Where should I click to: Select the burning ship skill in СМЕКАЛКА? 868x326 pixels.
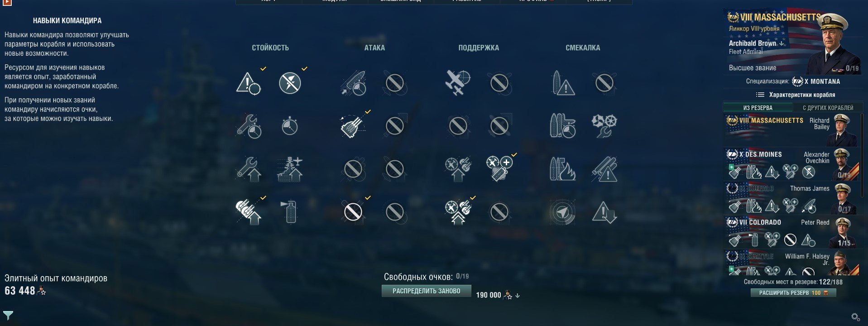[562, 169]
